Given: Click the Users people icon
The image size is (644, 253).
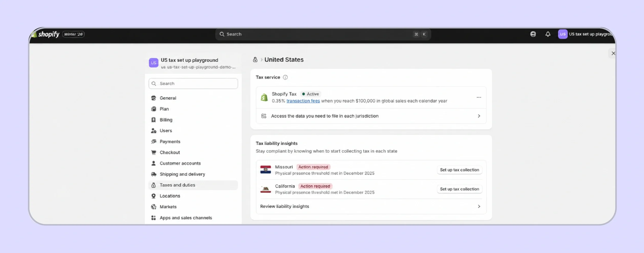Looking at the screenshot, I should (x=153, y=130).
